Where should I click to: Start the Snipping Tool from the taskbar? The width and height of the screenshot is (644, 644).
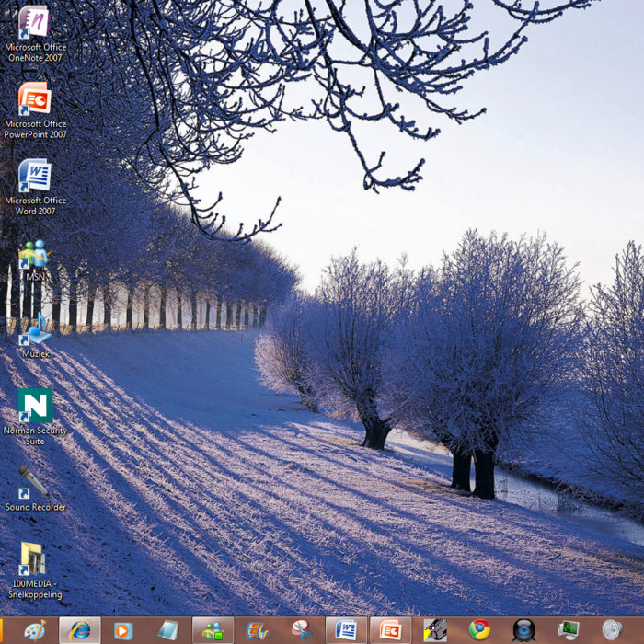pyautogui.click(x=302, y=630)
